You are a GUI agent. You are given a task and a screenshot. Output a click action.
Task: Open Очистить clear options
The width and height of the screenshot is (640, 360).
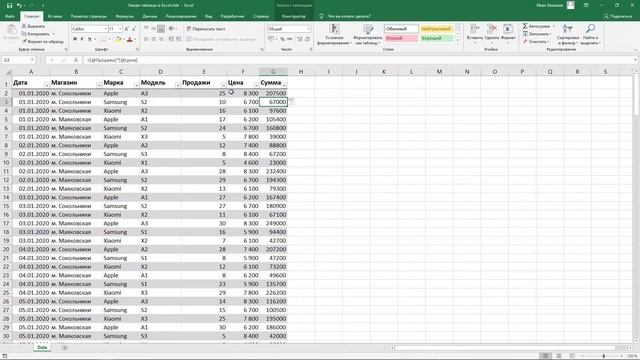[x=535, y=41]
